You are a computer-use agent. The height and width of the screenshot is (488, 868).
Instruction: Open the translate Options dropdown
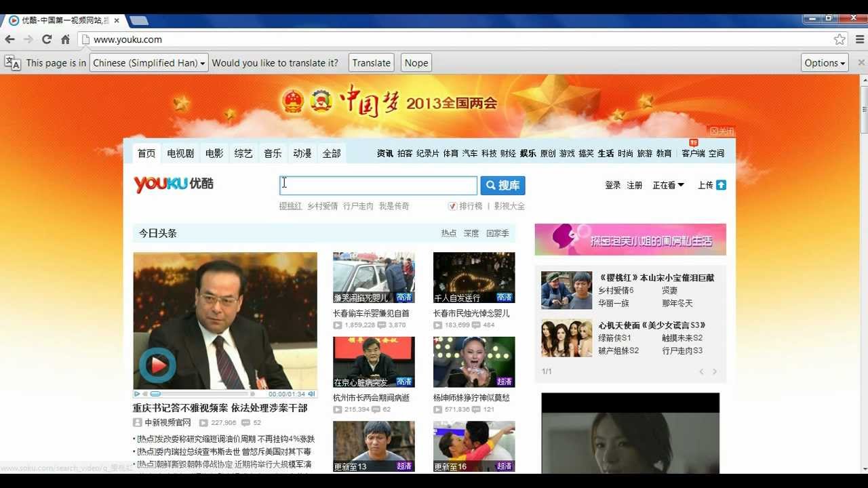coord(825,63)
